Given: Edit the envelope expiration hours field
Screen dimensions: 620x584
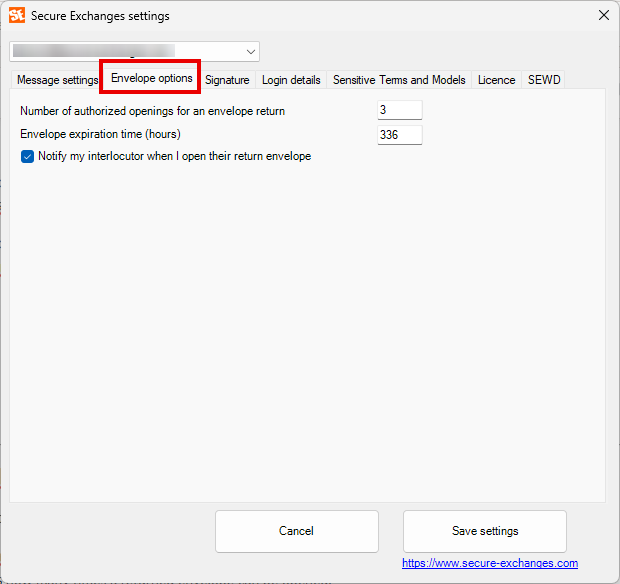Looking at the screenshot, I should 400,135.
